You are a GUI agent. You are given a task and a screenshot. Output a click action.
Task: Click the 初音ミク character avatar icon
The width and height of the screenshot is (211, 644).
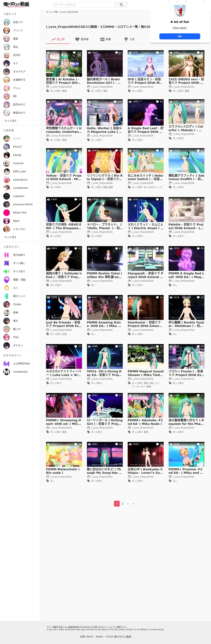point(7,22)
